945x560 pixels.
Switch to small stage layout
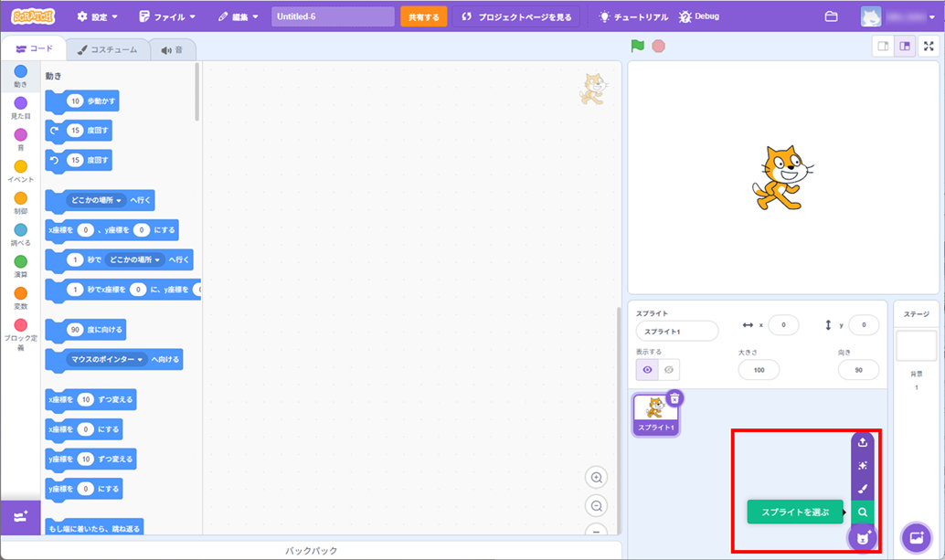click(x=883, y=47)
